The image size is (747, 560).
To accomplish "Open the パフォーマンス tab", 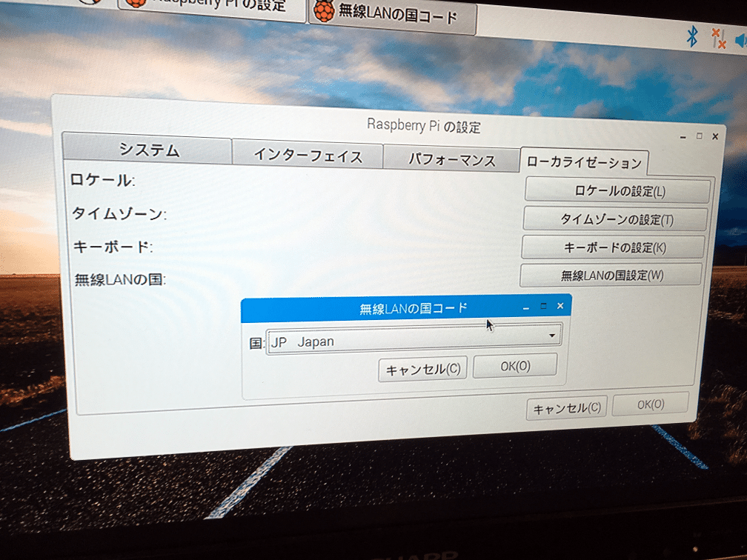I will [451, 159].
